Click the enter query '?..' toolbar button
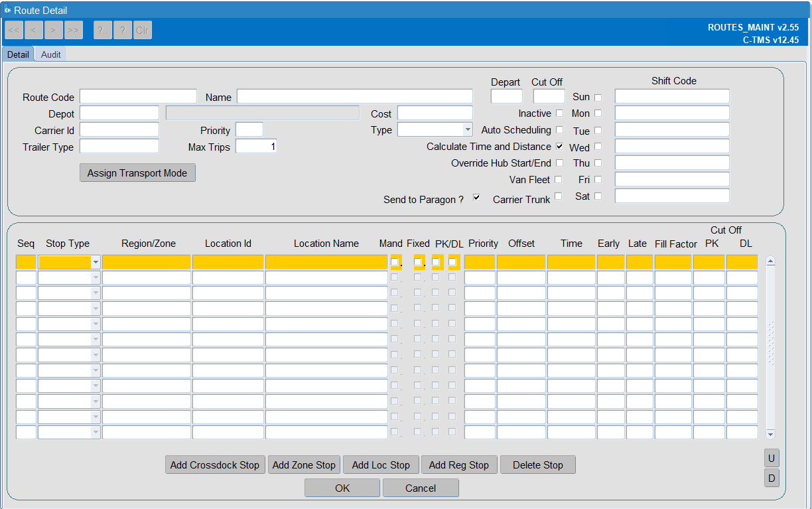Screen dimensions: 812x509 click(x=103, y=30)
